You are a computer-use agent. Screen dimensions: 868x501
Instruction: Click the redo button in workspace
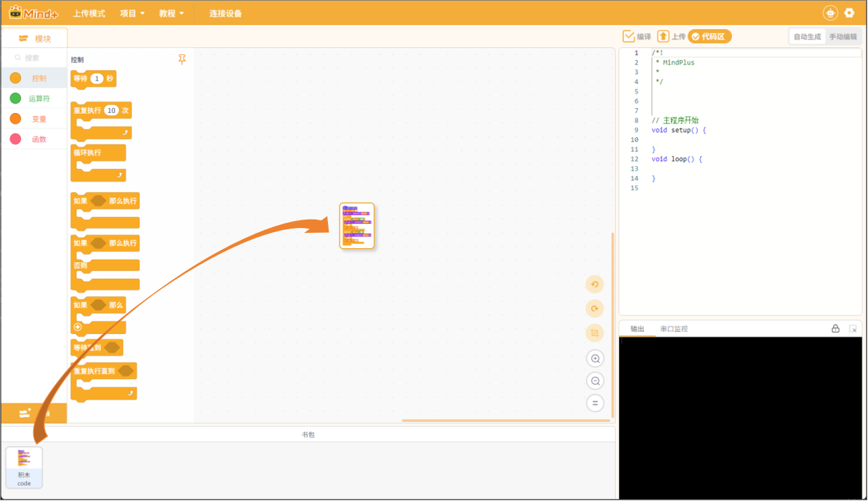(595, 308)
